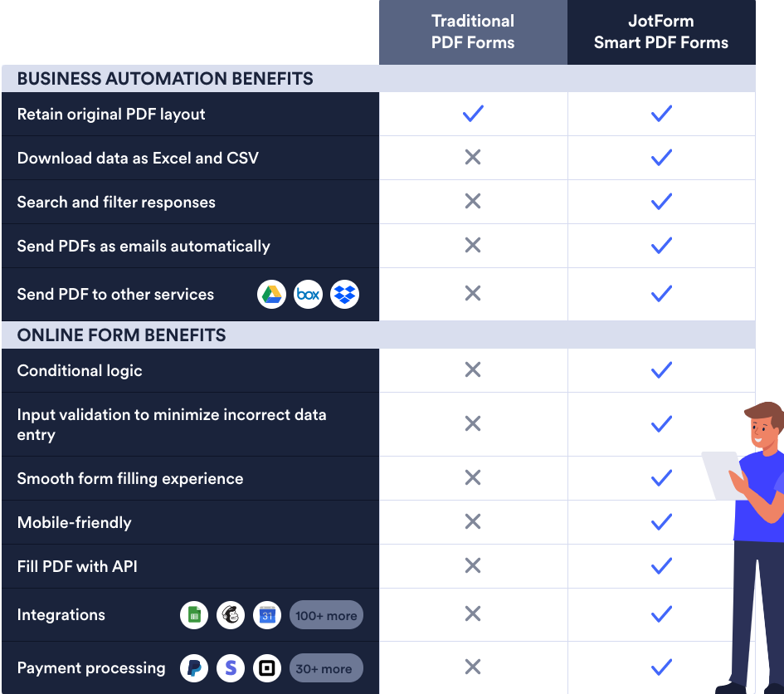The width and height of the screenshot is (784, 694).
Task: Click the 30+ more payments badge
Action: coord(326,668)
